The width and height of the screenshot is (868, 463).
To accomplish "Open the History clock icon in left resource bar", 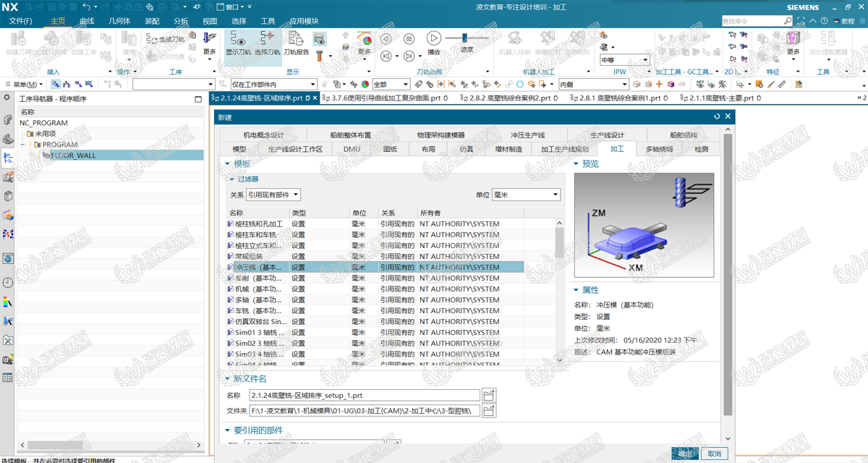I will point(8,282).
